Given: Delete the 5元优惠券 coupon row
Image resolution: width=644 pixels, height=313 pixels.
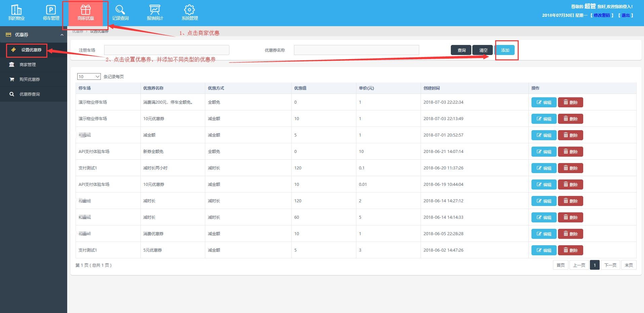Looking at the screenshot, I should (570, 250).
